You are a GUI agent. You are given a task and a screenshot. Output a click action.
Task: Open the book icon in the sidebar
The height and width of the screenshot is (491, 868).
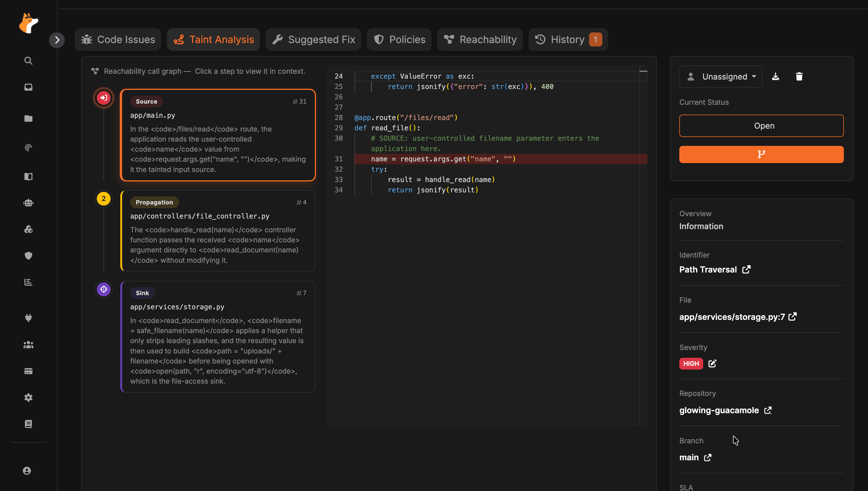pyautogui.click(x=28, y=176)
